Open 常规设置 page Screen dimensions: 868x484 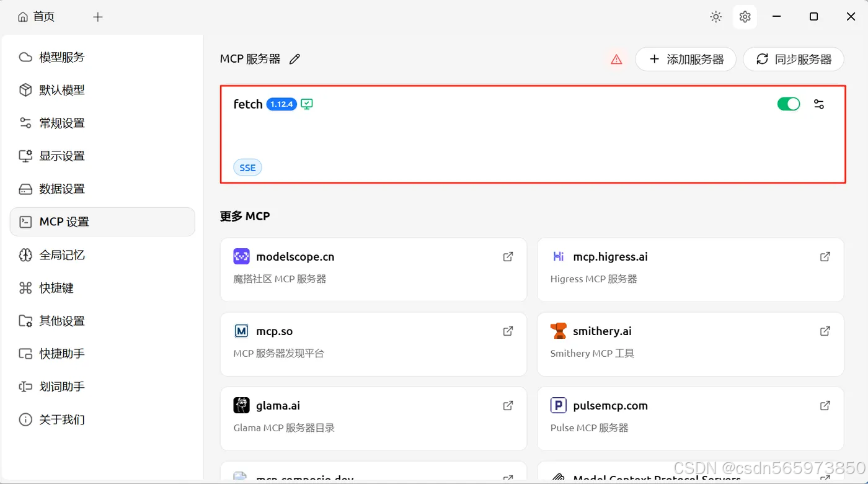pos(102,123)
